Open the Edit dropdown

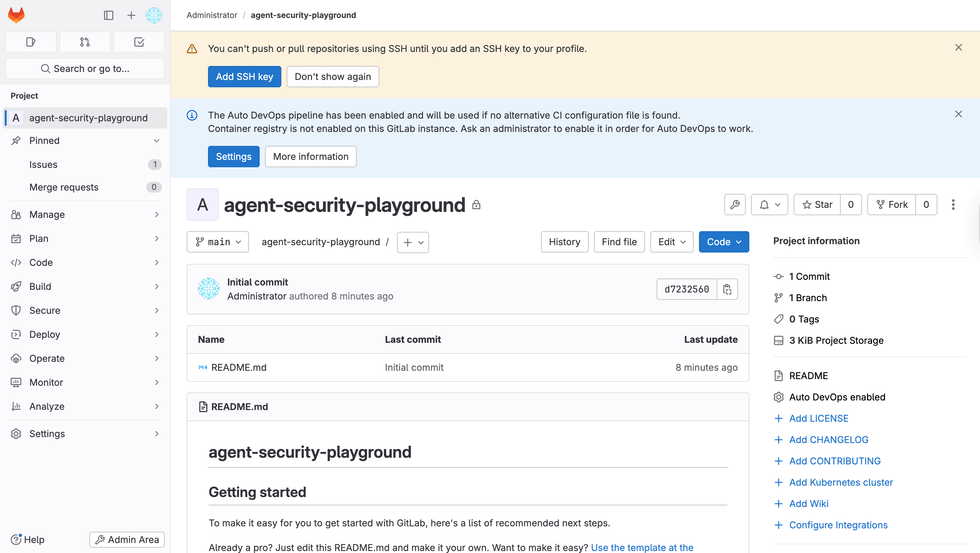pyautogui.click(x=671, y=242)
